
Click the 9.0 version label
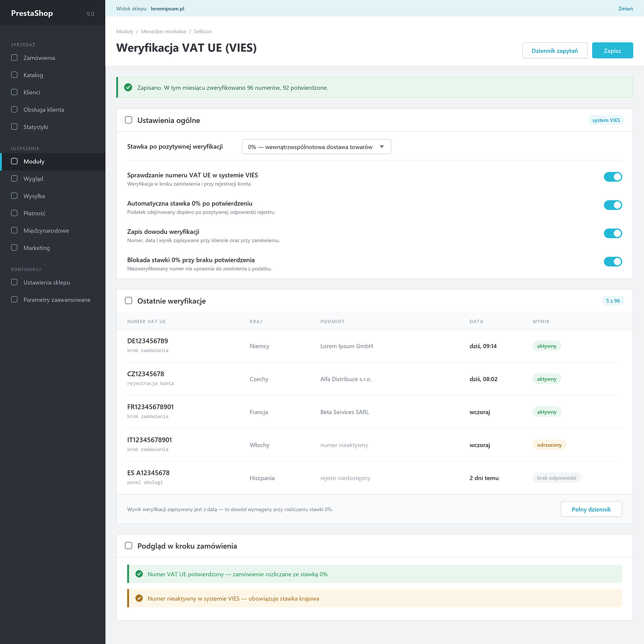click(x=90, y=14)
